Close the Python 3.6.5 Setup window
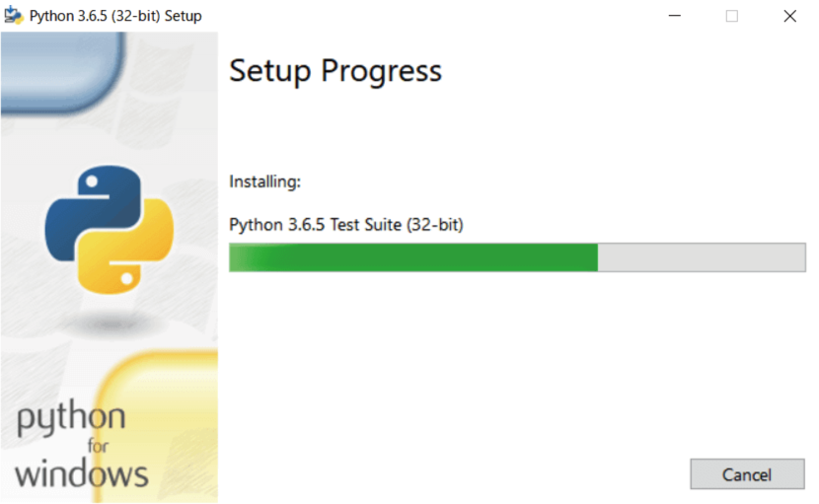The width and height of the screenshot is (819, 504). point(789,16)
